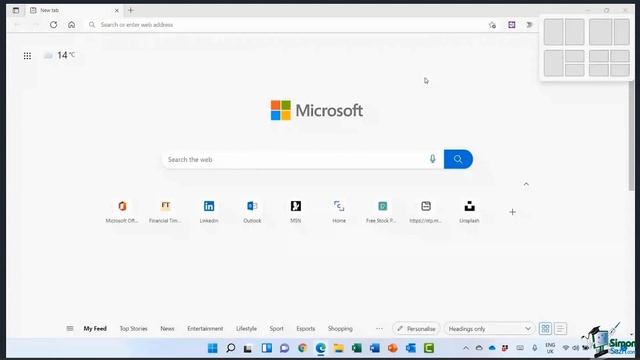This screenshot has height=360, width=640.
Task: Open Camtasia from the taskbar
Action: point(429,348)
